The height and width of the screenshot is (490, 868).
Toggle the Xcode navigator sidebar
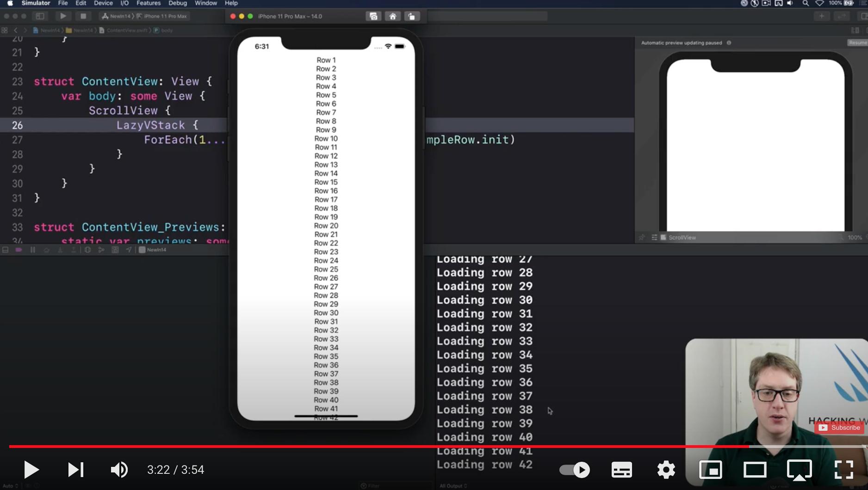(x=40, y=16)
